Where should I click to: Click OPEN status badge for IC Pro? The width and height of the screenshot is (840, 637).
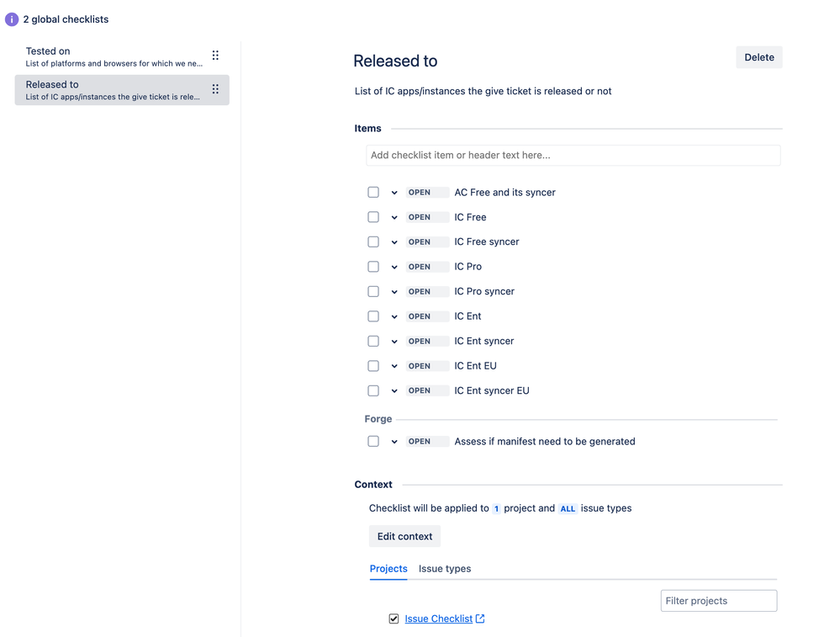[420, 267]
